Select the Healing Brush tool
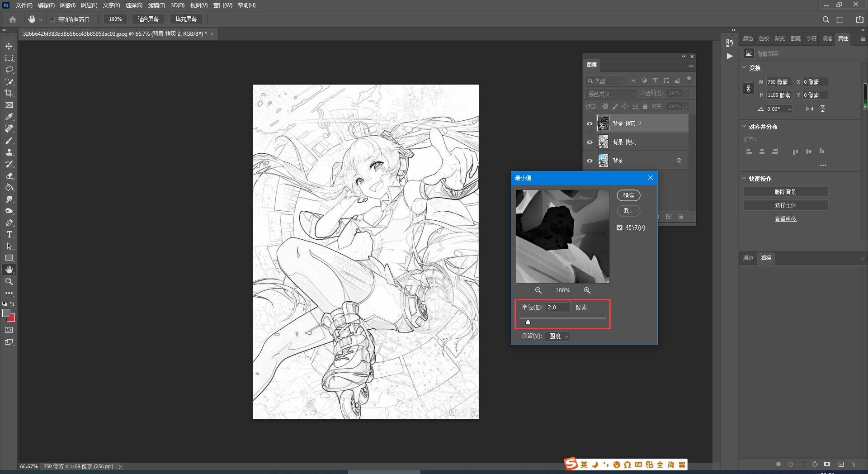Viewport: 868px width, 474px height. [9, 128]
